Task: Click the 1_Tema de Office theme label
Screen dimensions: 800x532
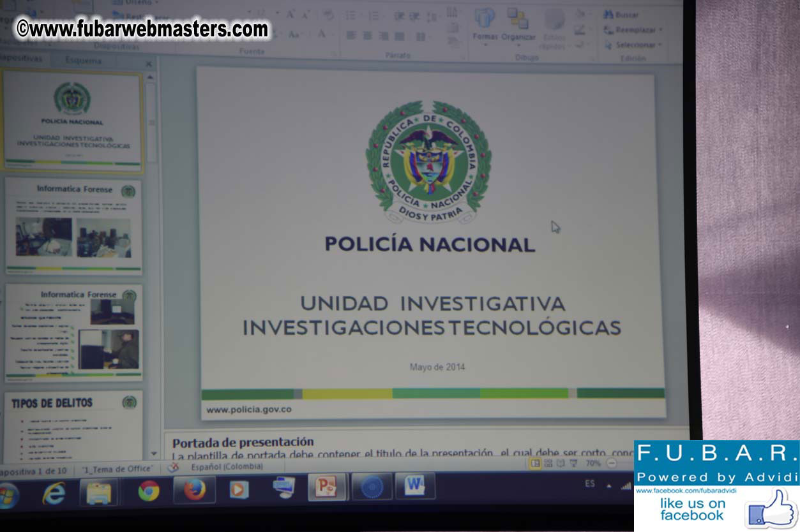Action: pyautogui.click(x=117, y=469)
